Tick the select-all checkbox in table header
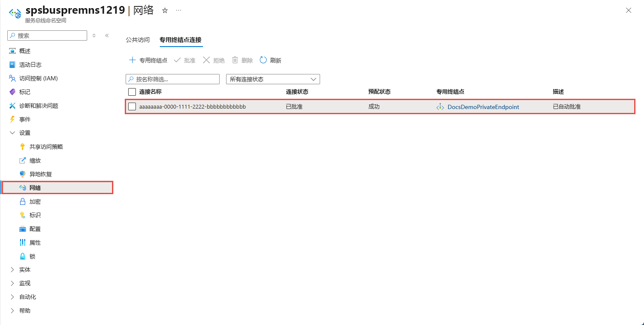Screen dimensions: 644x325 pos(132,92)
